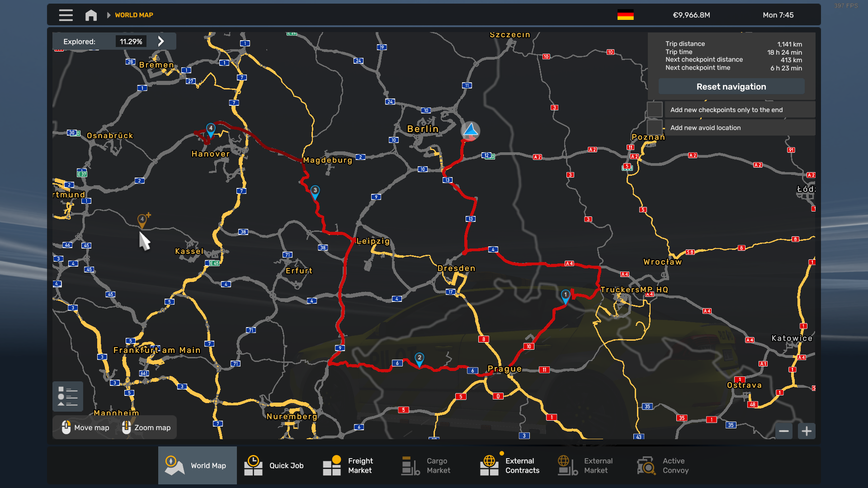Click the Mannheim city label
Image resolution: width=868 pixels, height=488 pixels.
[x=117, y=413]
